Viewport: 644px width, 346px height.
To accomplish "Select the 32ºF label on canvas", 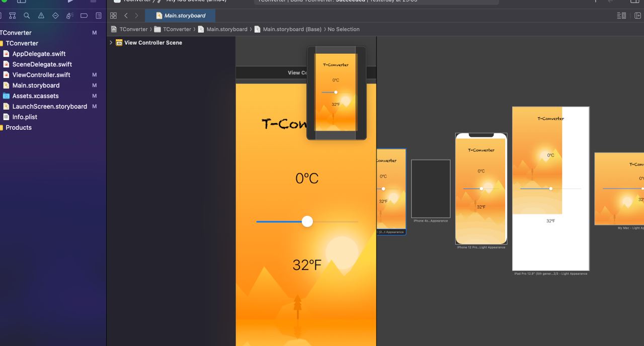I will coord(307,265).
